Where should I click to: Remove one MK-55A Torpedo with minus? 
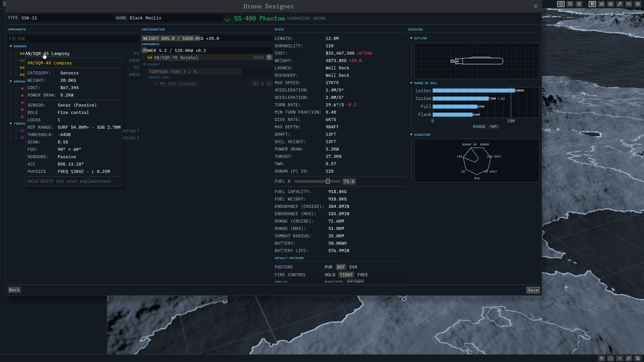[269, 83]
